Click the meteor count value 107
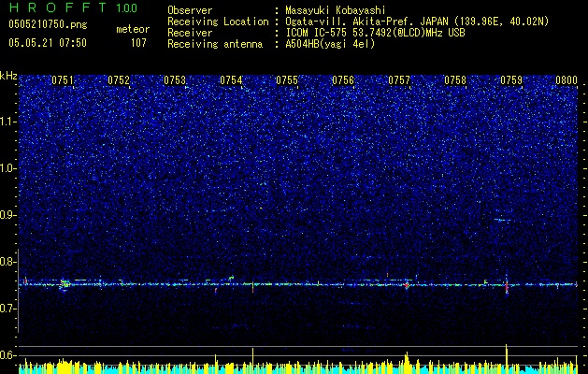The width and height of the screenshot is (588, 374). pyautogui.click(x=138, y=43)
